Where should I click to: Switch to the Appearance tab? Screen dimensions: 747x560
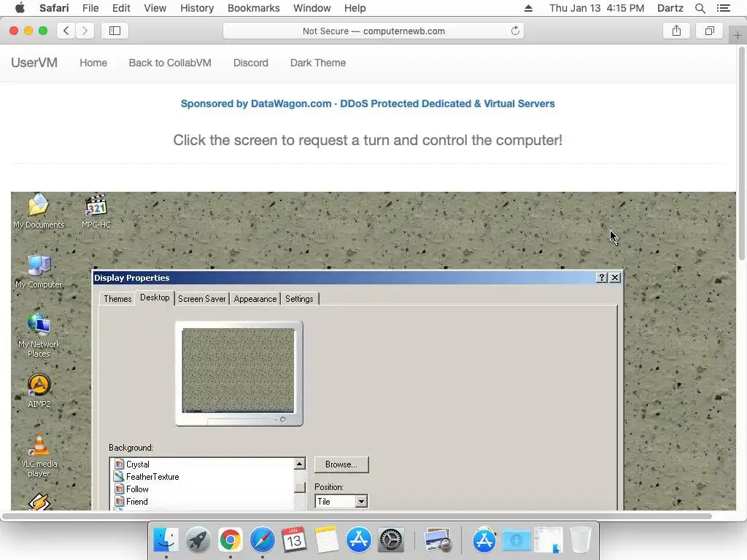pos(255,298)
